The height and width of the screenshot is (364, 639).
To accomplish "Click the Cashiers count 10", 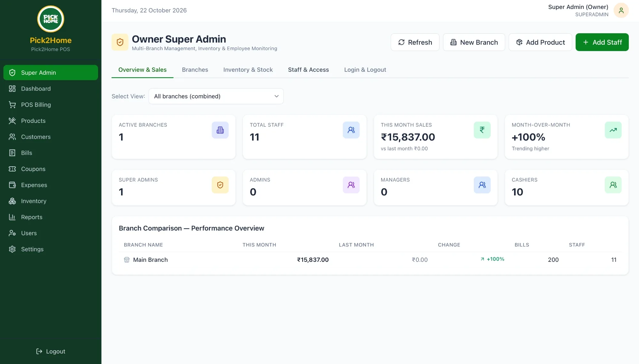I will pyautogui.click(x=517, y=192).
